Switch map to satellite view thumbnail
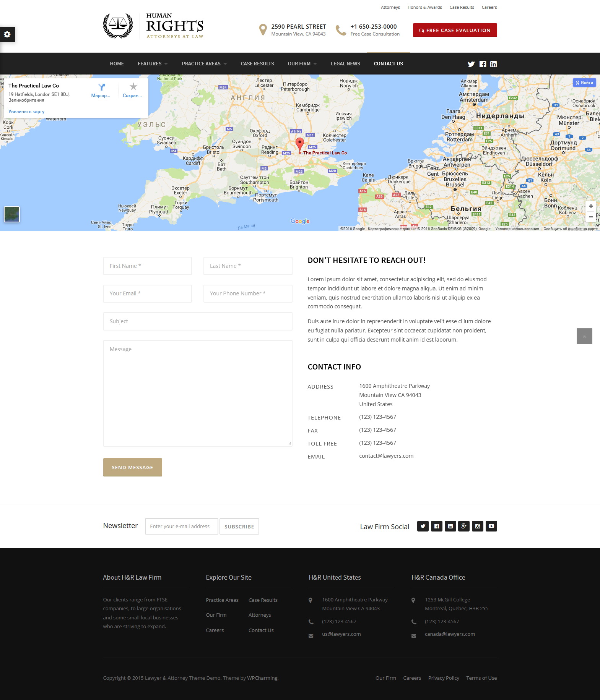Screen dimensions: 600x700 point(12,214)
